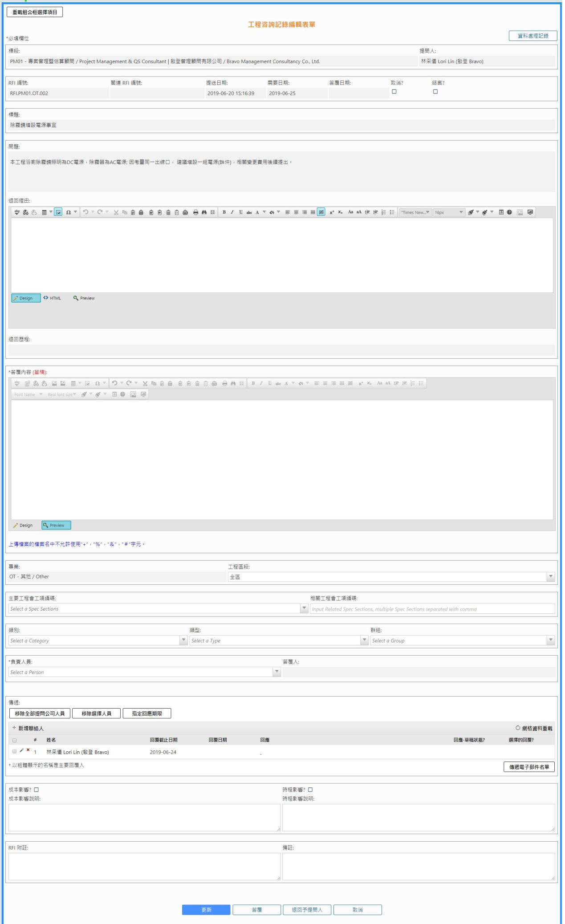
Task: Expand the Select a Category dropdown
Action: (183, 640)
